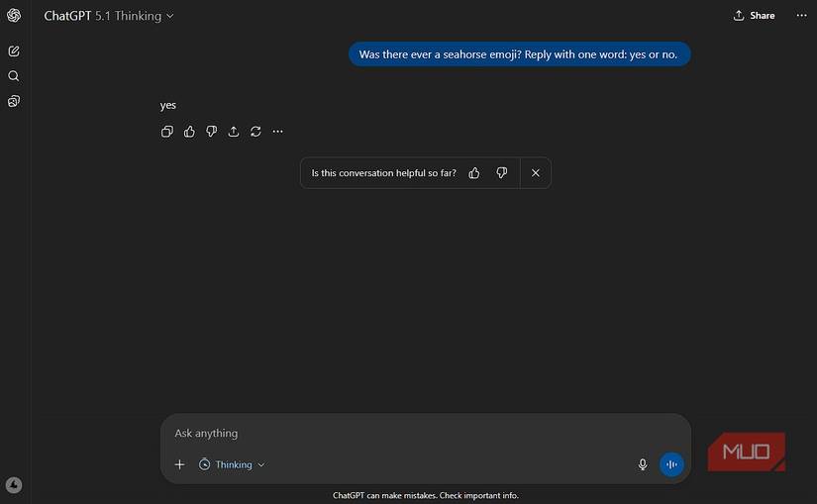The height and width of the screenshot is (504, 817).
Task: Open the library images icon in sidebar
Action: coord(14,101)
